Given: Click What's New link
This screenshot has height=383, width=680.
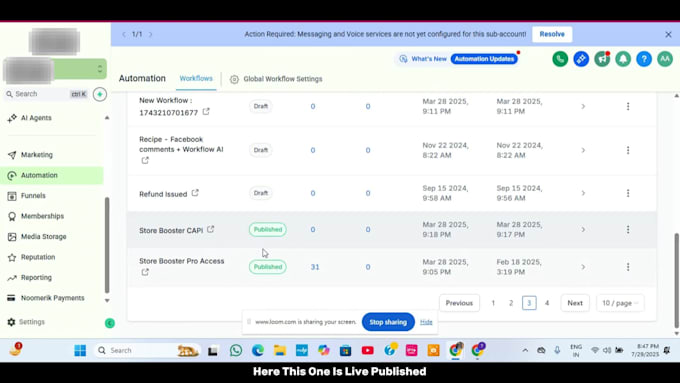Looking at the screenshot, I should (423, 59).
